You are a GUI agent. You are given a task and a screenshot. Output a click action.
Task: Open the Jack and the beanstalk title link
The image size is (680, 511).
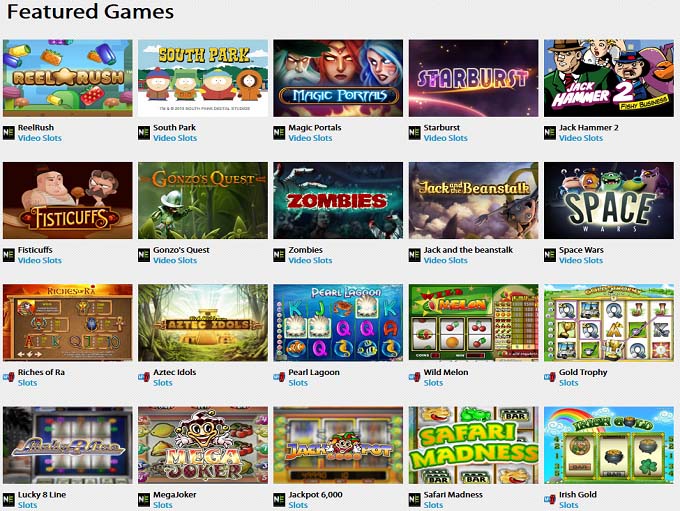[x=468, y=250]
